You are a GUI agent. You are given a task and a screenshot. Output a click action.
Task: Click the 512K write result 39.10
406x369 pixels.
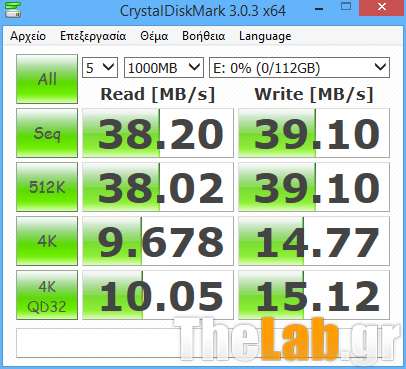(x=314, y=187)
